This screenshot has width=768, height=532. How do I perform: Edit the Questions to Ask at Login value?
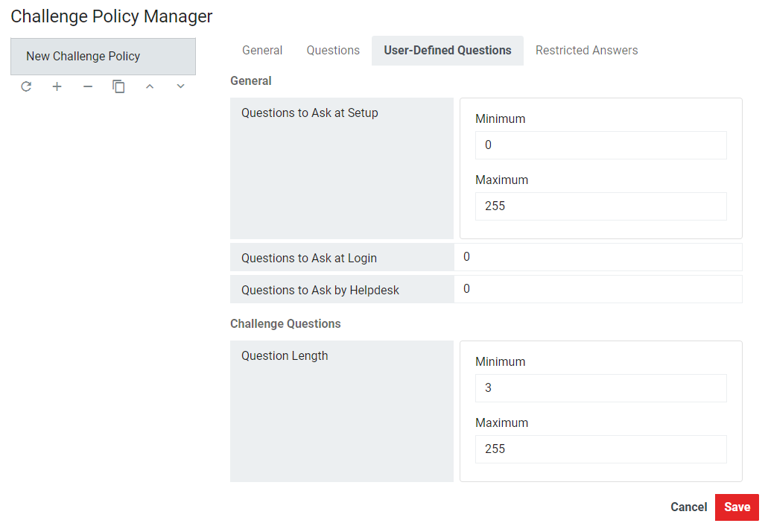point(597,257)
